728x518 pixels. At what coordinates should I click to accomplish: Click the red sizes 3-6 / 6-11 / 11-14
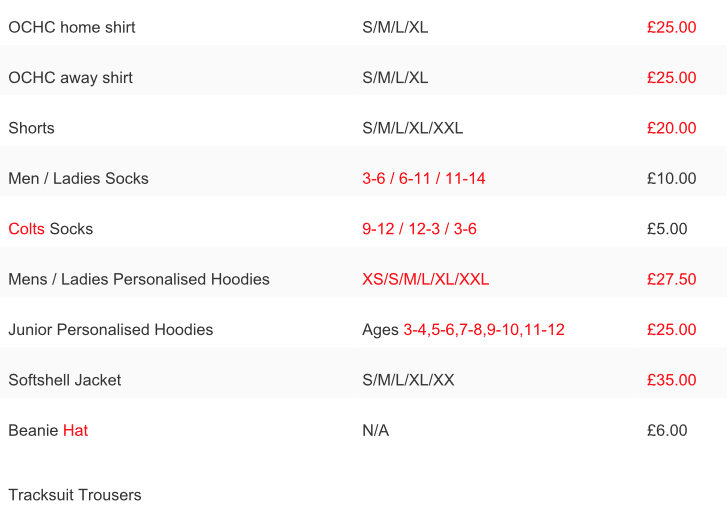tap(423, 179)
